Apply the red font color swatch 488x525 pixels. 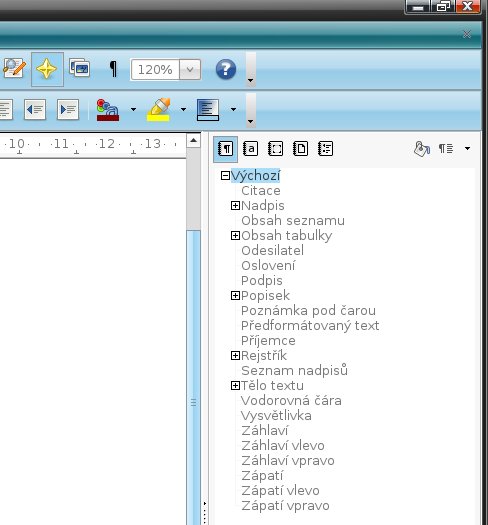[x=108, y=110]
